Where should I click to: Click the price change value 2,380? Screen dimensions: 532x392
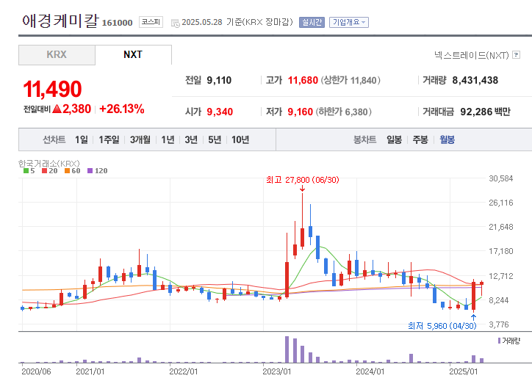coord(76,109)
